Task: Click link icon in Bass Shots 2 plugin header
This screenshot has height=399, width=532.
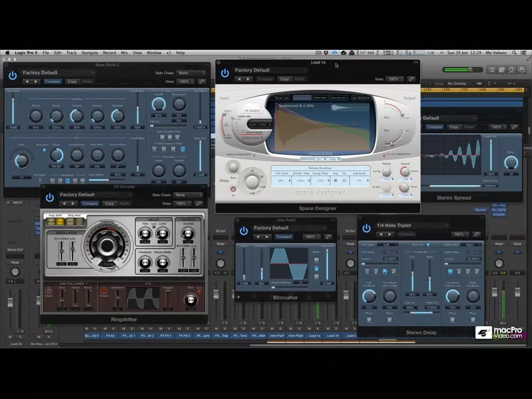Action: [x=202, y=81]
